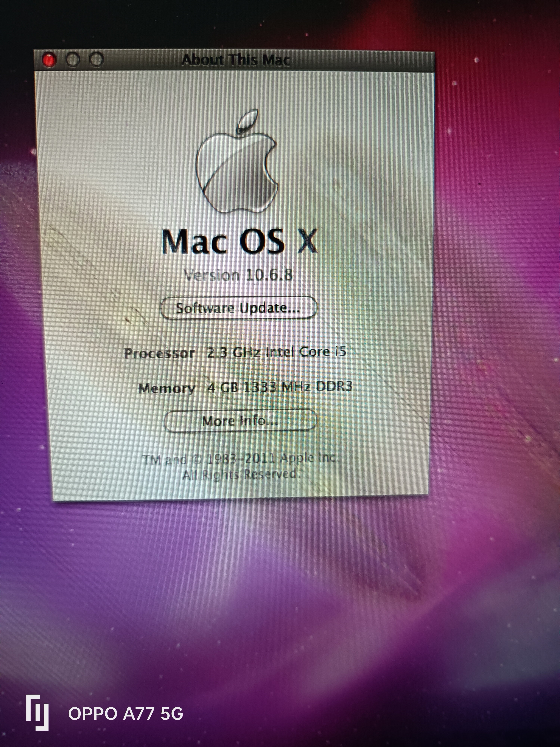The height and width of the screenshot is (747, 560).
Task: Close the About This Mac window
Action: tap(49, 60)
